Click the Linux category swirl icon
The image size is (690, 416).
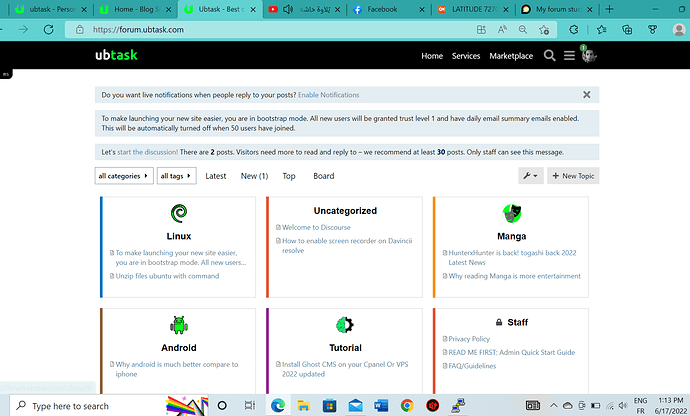point(179,214)
